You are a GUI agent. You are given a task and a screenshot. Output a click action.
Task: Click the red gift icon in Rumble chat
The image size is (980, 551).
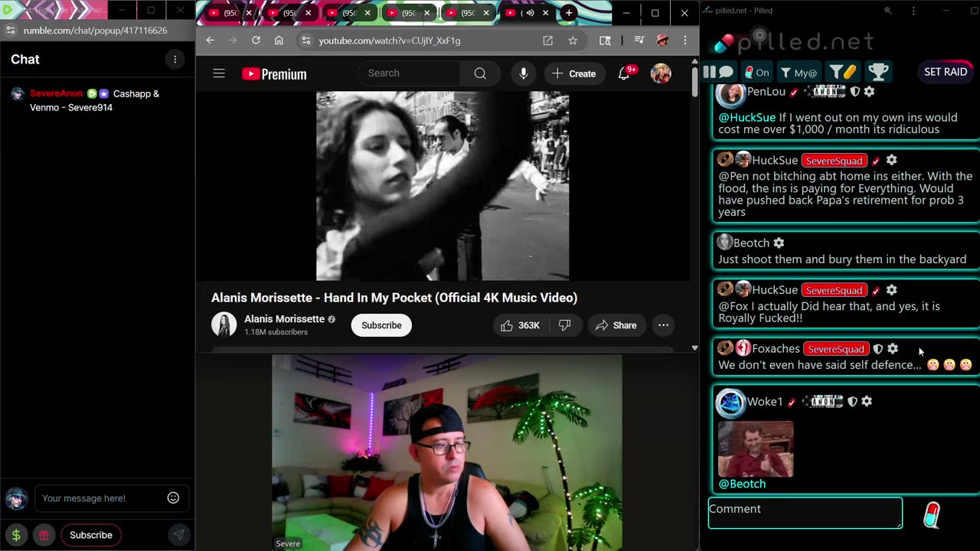click(x=44, y=535)
